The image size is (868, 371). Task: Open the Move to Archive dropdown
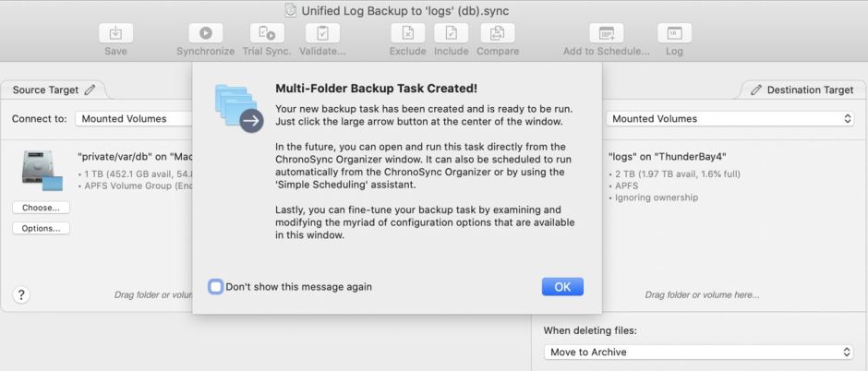coord(699,352)
